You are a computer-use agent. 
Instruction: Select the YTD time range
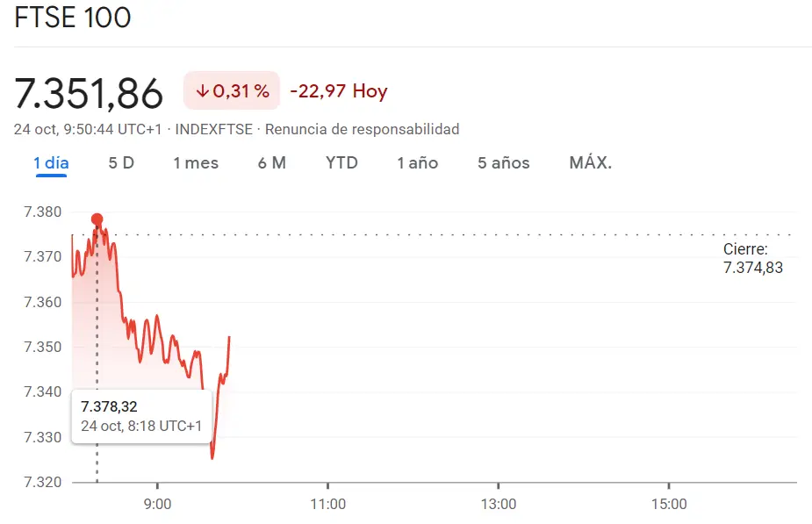(341, 162)
